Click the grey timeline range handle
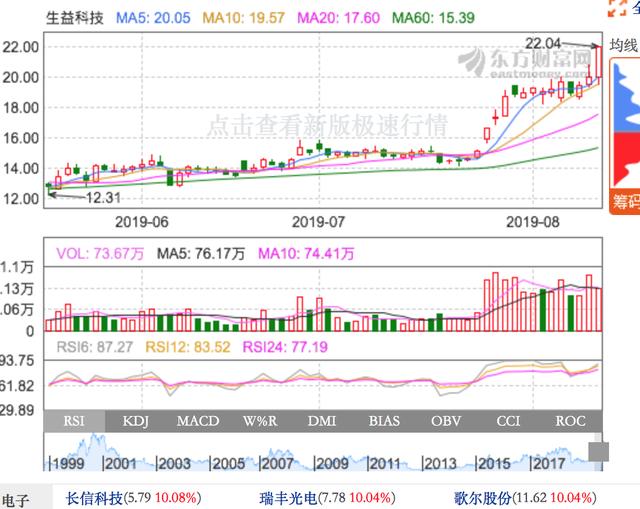 598,452
